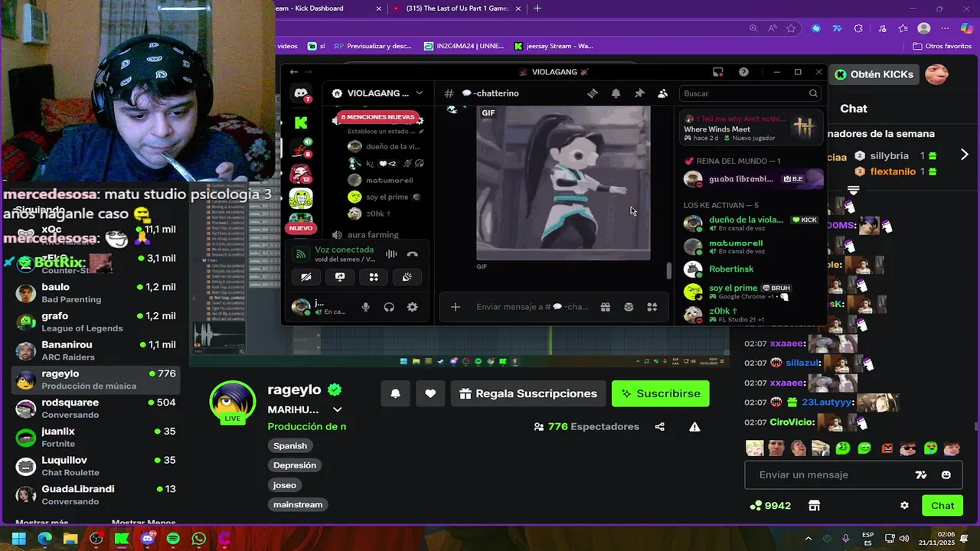Open the dancing GIF in Discord chat
980x551 pixels.
563,183
